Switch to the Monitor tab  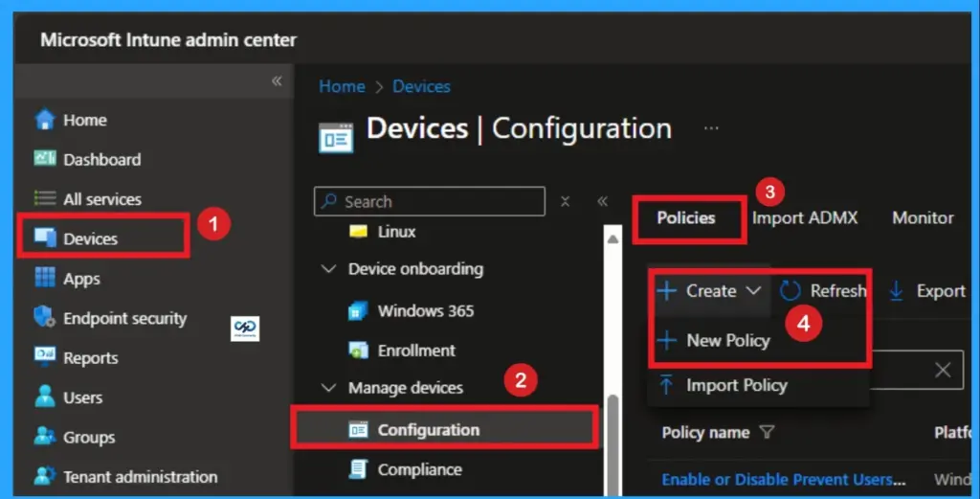click(x=924, y=217)
